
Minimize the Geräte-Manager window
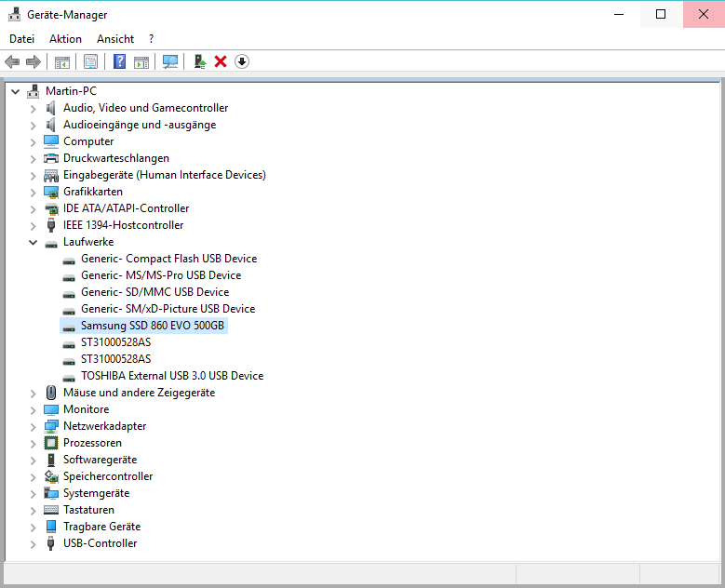tap(619, 14)
